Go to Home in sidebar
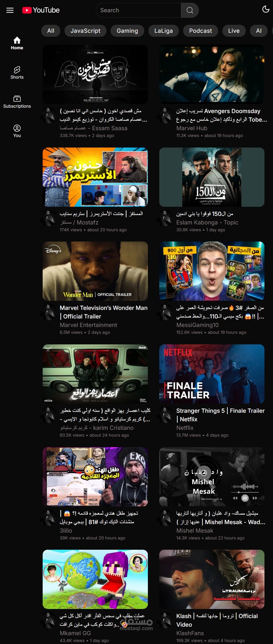 [17, 44]
